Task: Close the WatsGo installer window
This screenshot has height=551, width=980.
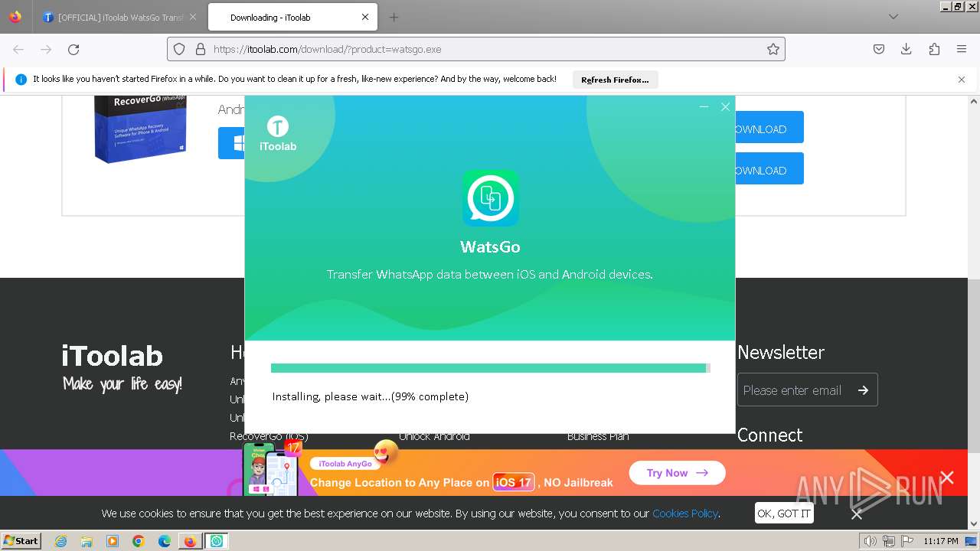Action: [x=725, y=107]
